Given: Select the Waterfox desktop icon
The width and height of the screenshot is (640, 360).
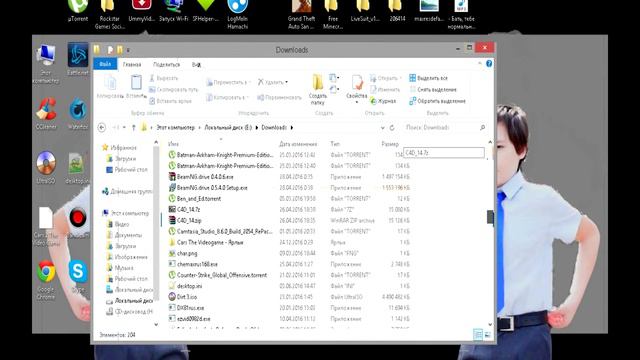Looking at the screenshot, I should (x=78, y=113).
